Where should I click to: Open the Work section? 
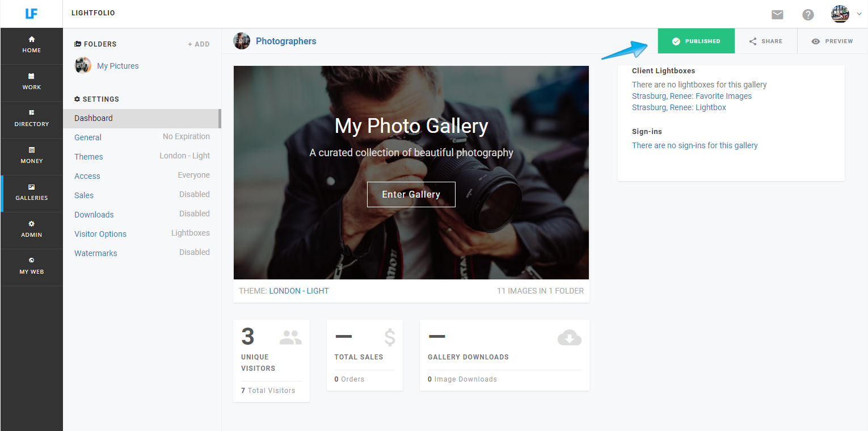[x=32, y=82]
